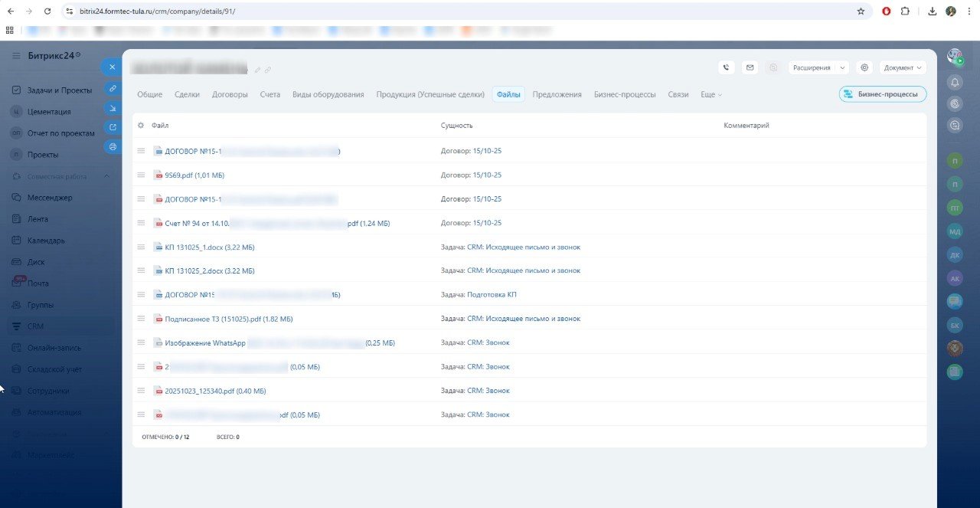Open row menu for КП 131025_1.docx

tap(141, 247)
